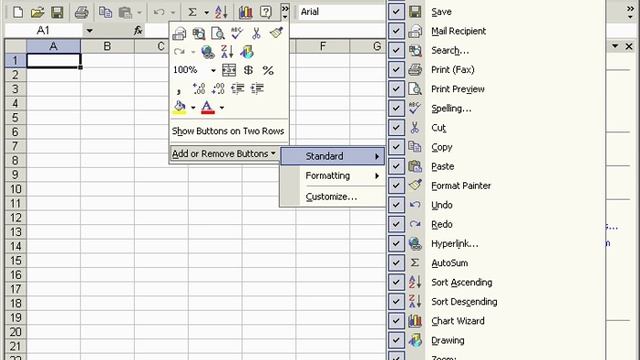Click Print Preview icon in overflow palette
Screen dimensions: 640x360
point(218,33)
